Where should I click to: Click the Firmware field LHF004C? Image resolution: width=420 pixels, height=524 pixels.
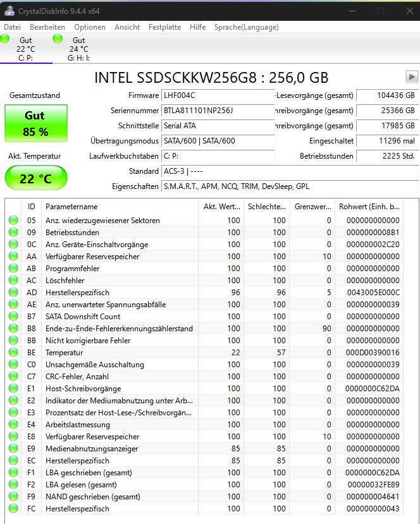[218, 95]
